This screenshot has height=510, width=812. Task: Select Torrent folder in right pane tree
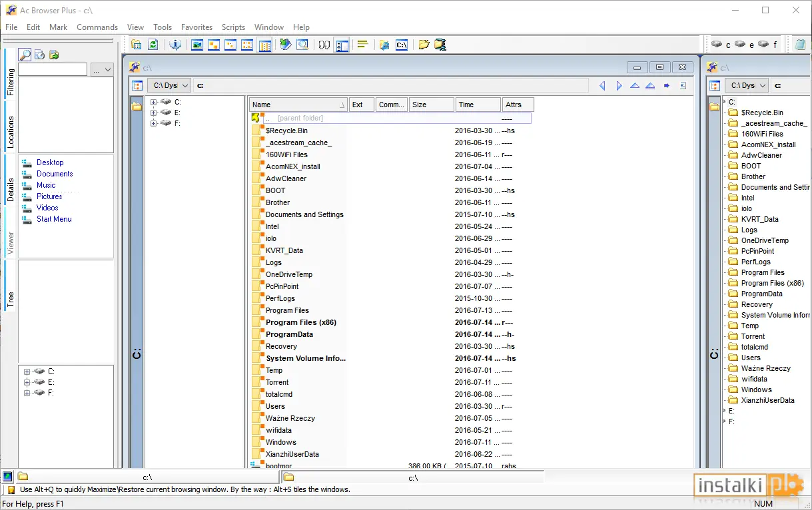click(x=753, y=336)
